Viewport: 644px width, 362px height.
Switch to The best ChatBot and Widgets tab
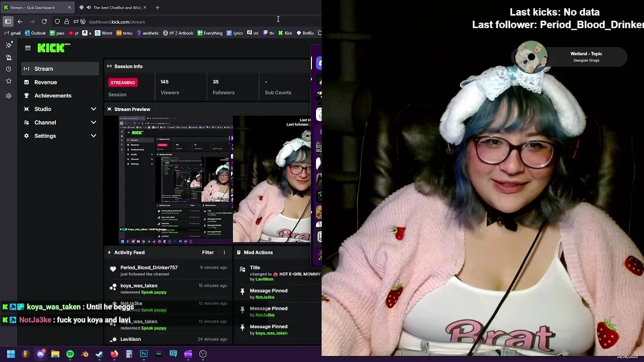click(113, 8)
